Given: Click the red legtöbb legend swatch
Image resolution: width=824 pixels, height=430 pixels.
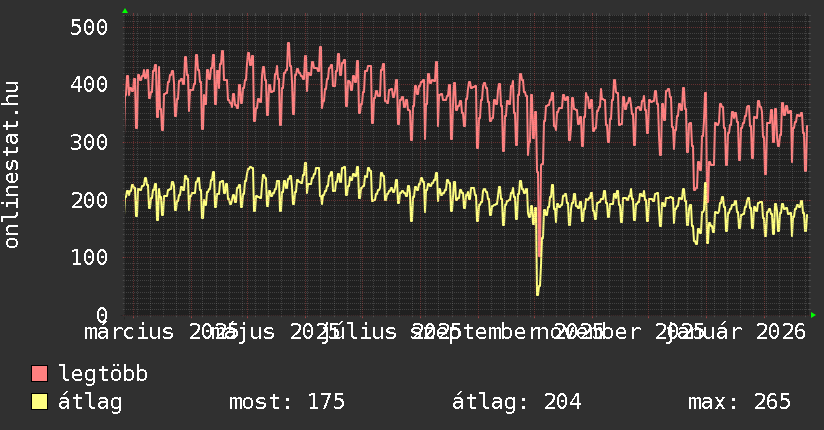Looking at the screenshot, I should pos(40,374).
